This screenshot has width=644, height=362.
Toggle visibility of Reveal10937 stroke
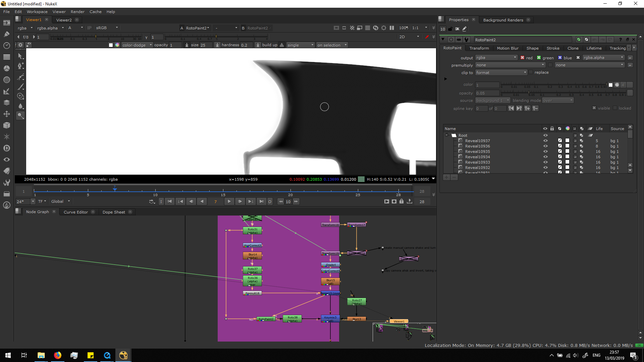[x=545, y=141]
